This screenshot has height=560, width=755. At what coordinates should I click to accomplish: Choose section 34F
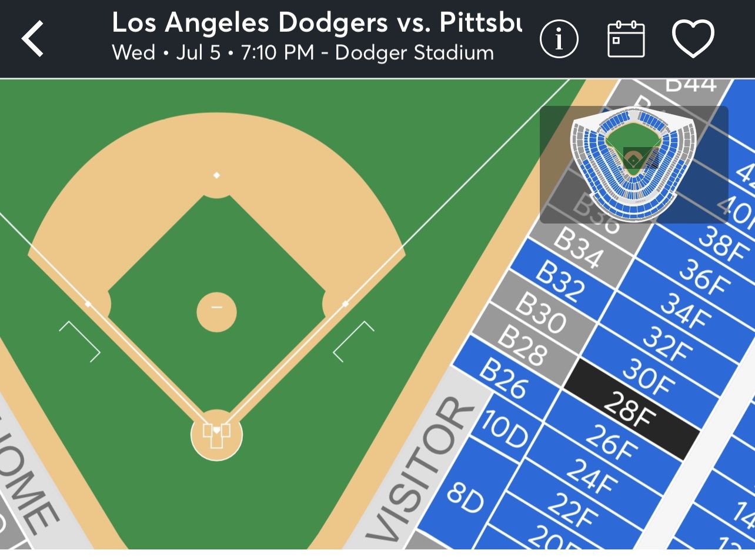pos(685,318)
